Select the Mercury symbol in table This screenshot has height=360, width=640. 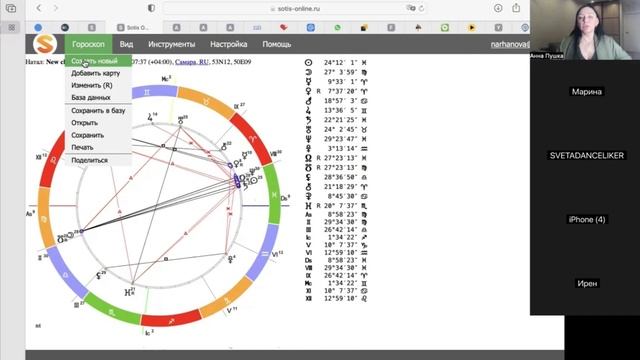(309, 82)
